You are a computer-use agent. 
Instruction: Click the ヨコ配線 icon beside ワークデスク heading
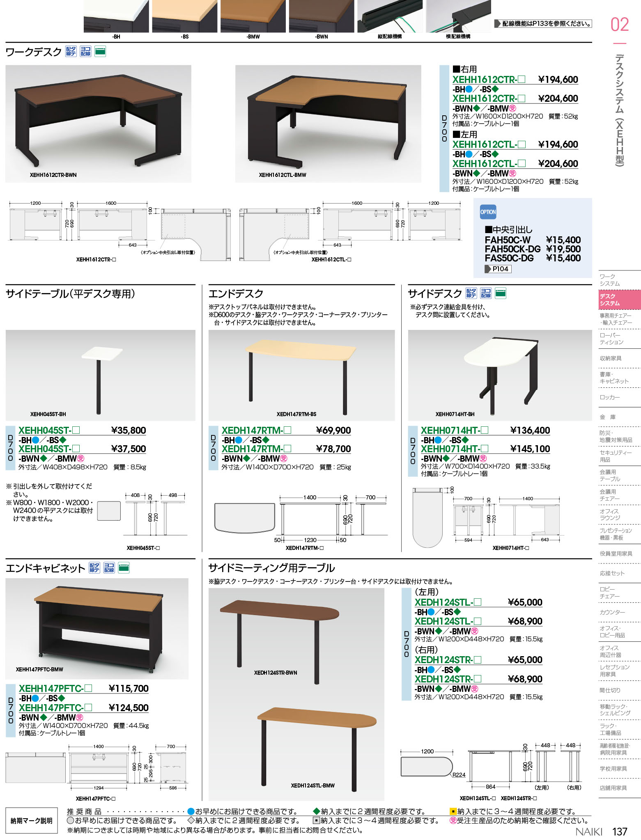(85, 51)
